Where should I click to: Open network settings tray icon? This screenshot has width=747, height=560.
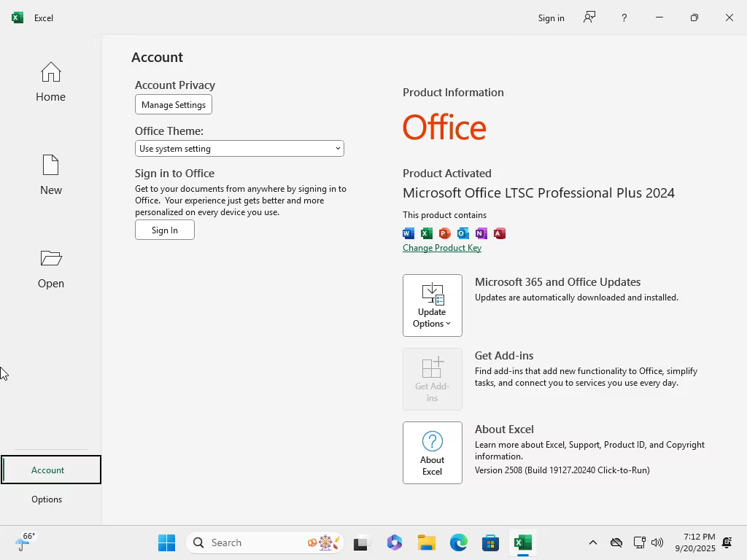639,542
